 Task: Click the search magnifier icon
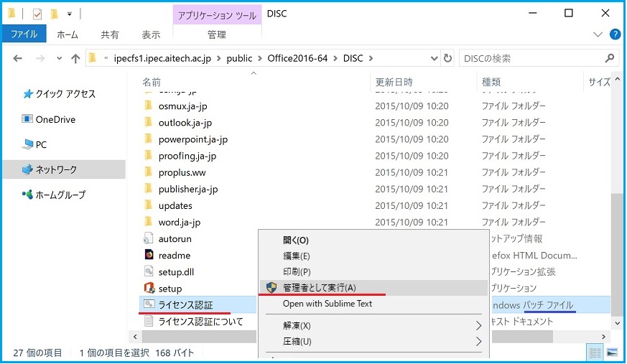pos(610,58)
